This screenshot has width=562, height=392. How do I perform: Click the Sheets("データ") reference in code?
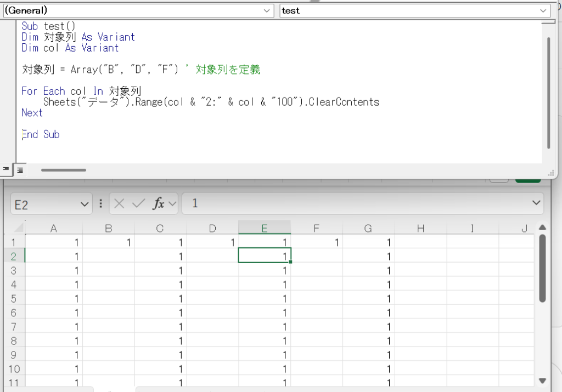(x=88, y=102)
